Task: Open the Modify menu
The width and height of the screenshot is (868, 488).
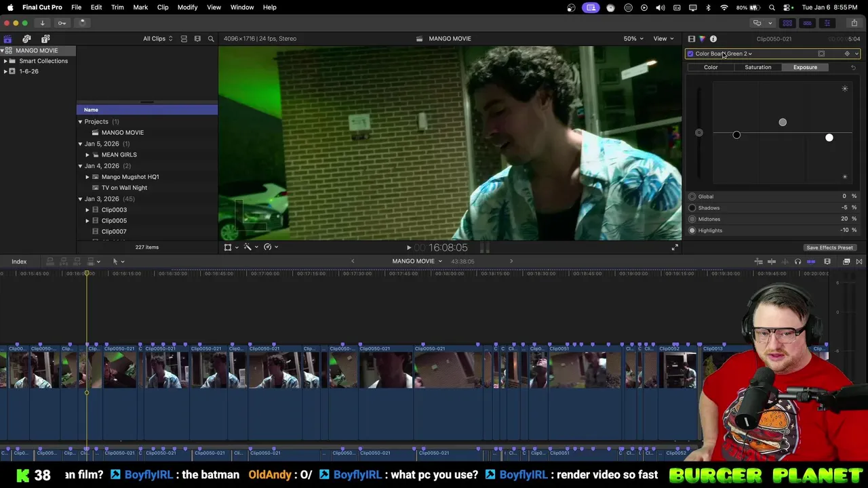Action: [x=187, y=7]
